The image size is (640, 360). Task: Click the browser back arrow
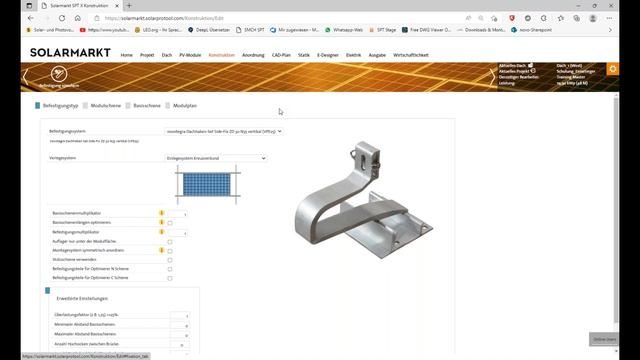tap(31, 18)
